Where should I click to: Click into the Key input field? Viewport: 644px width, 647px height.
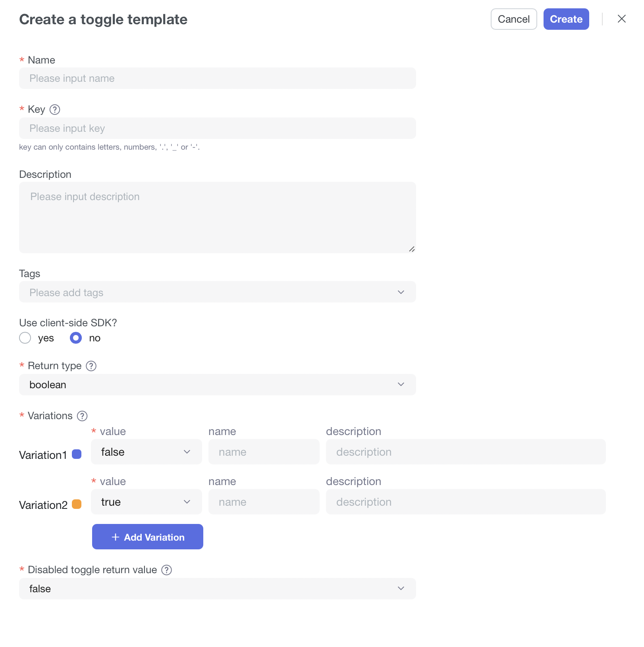217,128
